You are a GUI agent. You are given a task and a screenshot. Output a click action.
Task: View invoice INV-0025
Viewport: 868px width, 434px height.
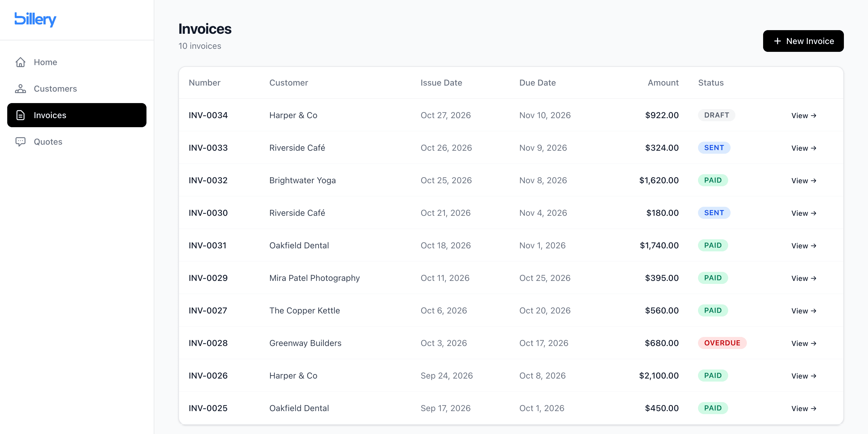(x=804, y=408)
